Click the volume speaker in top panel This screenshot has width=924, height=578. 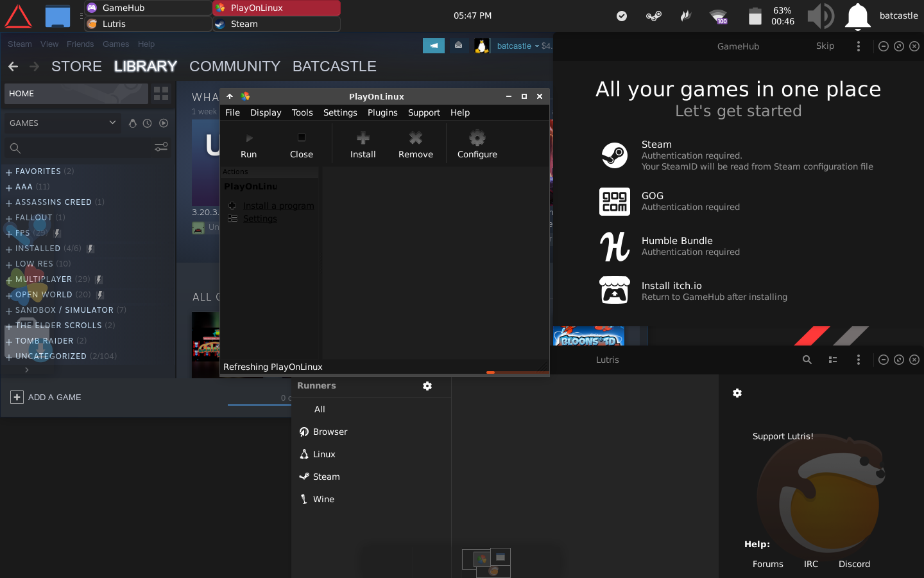click(x=821, y=16)
